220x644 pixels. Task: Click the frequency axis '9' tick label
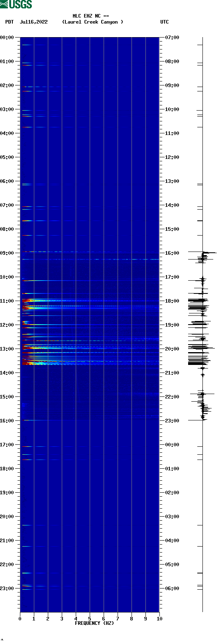(x=145, y=619)
